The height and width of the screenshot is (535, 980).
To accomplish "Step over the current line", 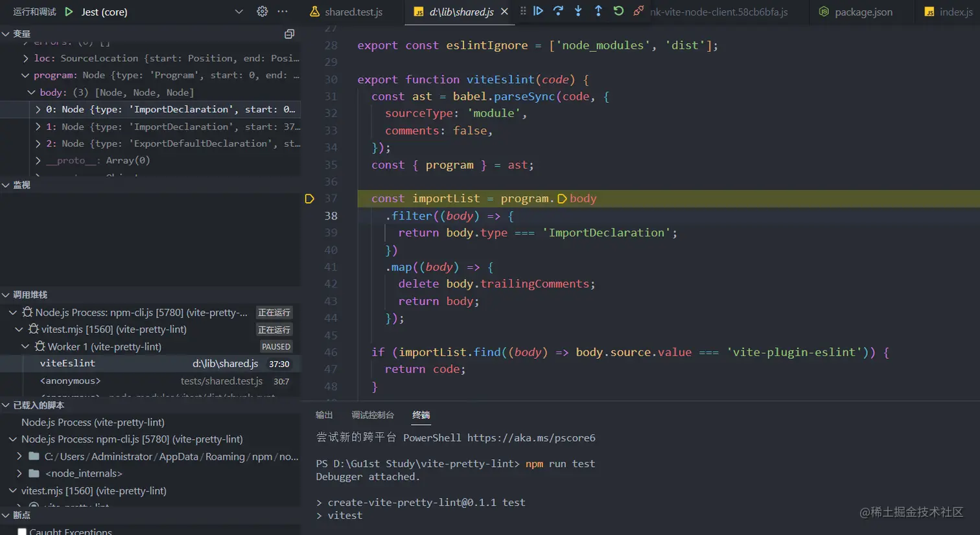I will (x=558, y=11).
